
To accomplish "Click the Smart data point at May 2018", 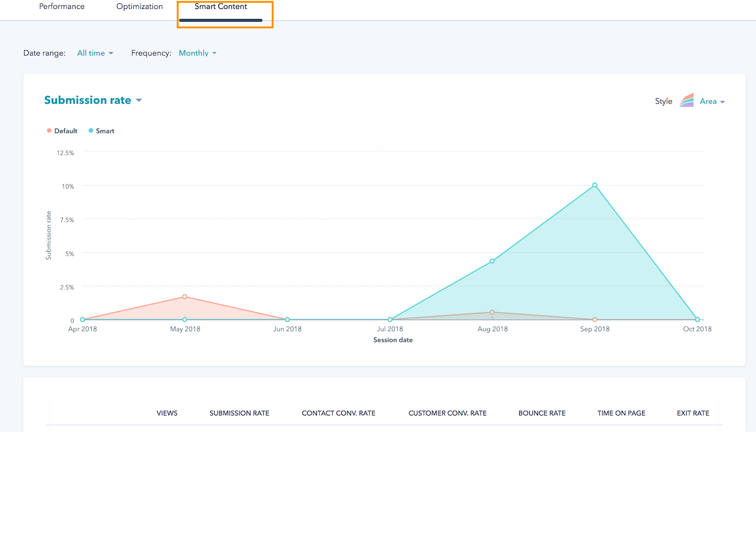I will [185, 320].
